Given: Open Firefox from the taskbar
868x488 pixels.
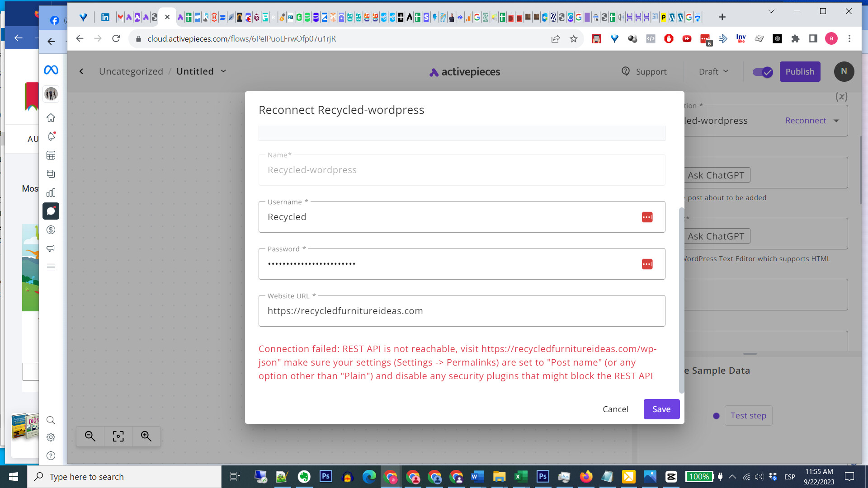Looking at the screenshot, I should pyautogui.click(x=586, y=477).
